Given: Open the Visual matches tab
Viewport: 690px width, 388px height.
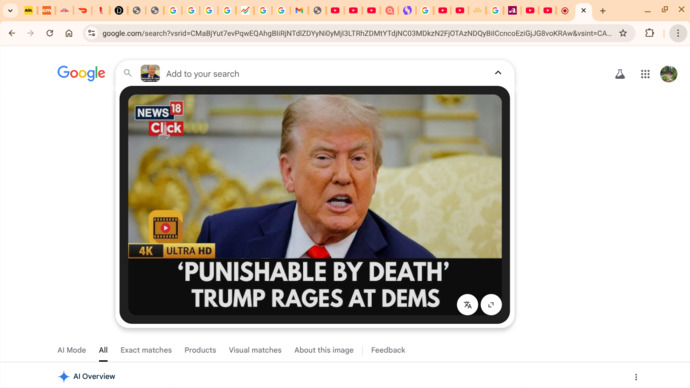Looking at the screenshot, I should 255,350.
